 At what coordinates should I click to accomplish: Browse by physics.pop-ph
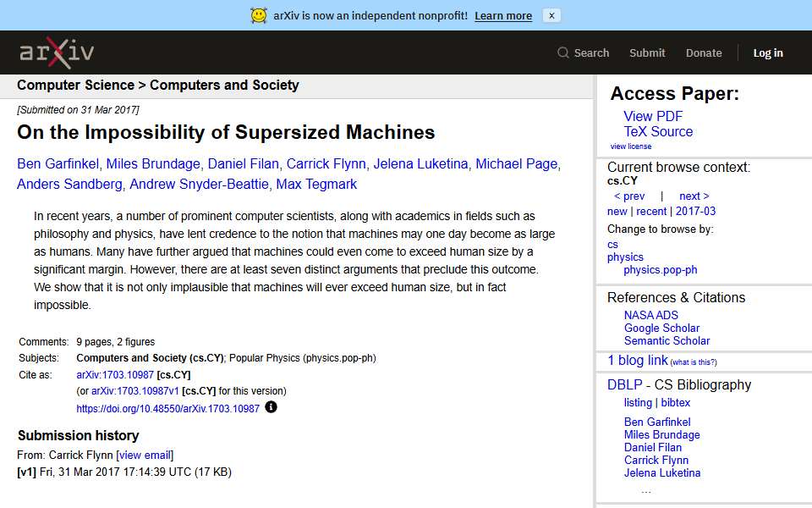[661, 270]
